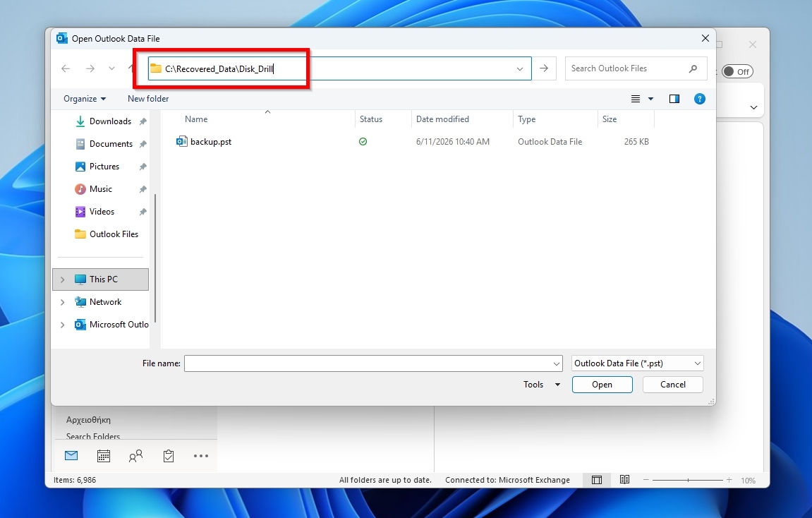
Task: Open the Organize menu
Action: (x=85, y=98)
